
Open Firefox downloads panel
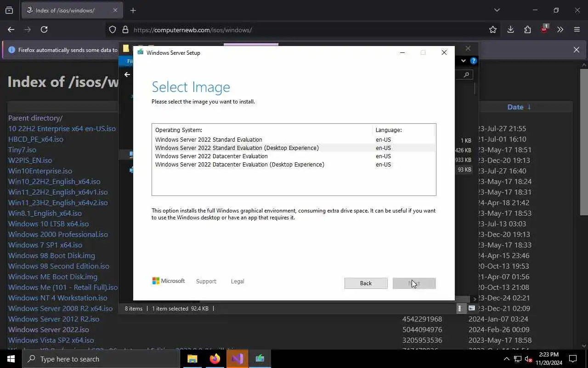click(x=510, y=29)
